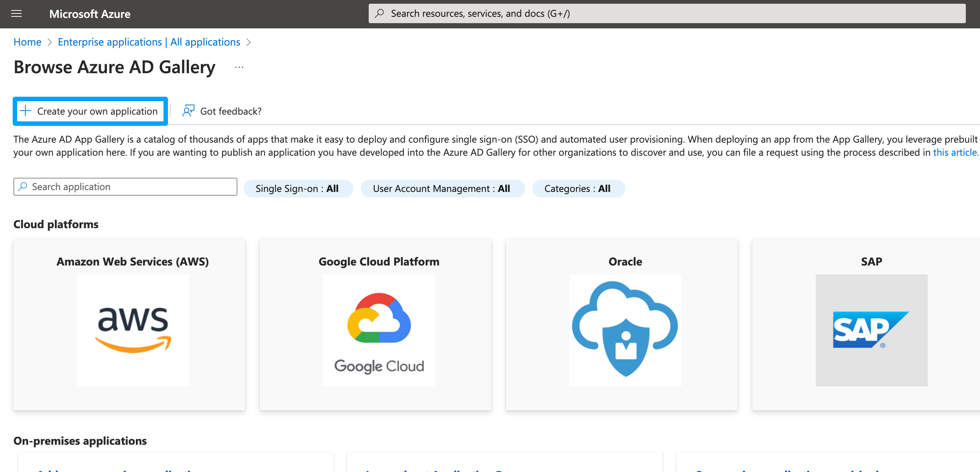Click Microsoft Azure portal title

click(x=90, y=14)
